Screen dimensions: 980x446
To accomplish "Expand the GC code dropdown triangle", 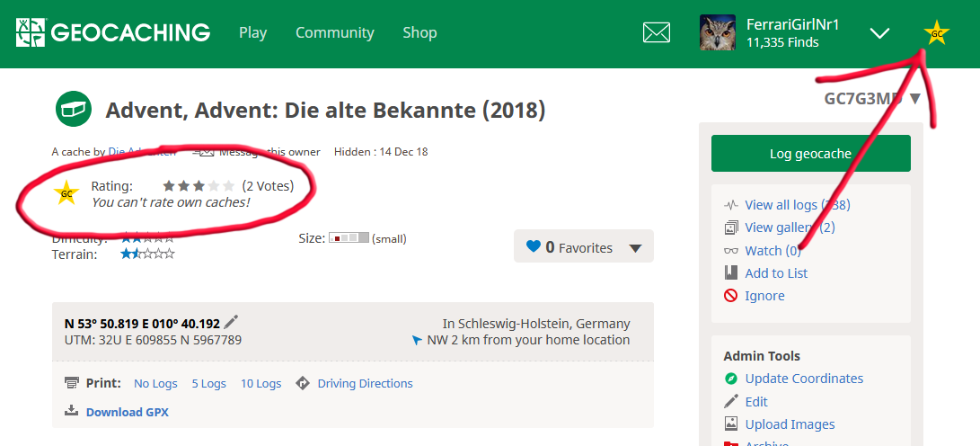I will point(915,99).
